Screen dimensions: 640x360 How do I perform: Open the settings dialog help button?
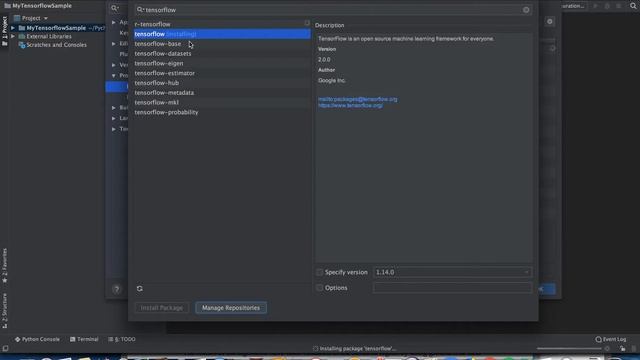tap(116, 289)
